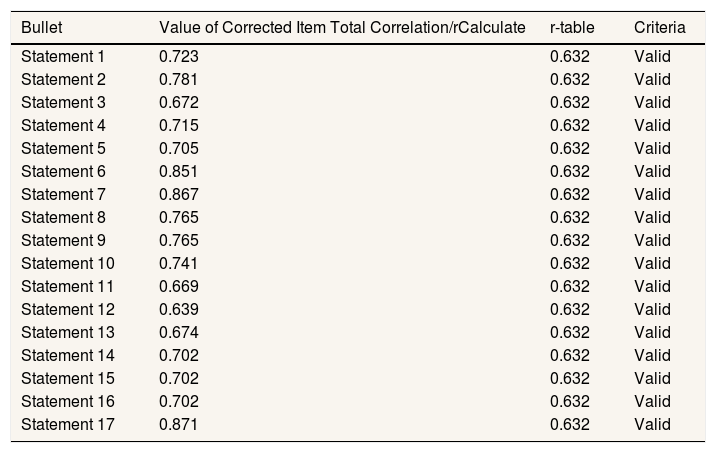Image resolution: width=716 pixels, height=453 pixels.
Task: Click the Bullet column header
Action: (40, 27)
